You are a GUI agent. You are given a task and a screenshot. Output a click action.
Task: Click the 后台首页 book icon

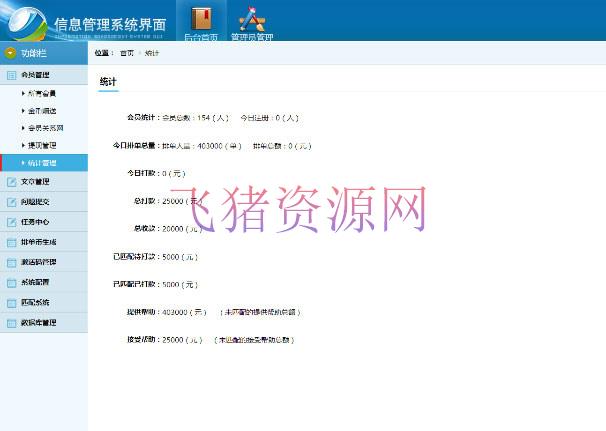pos(203,18)
